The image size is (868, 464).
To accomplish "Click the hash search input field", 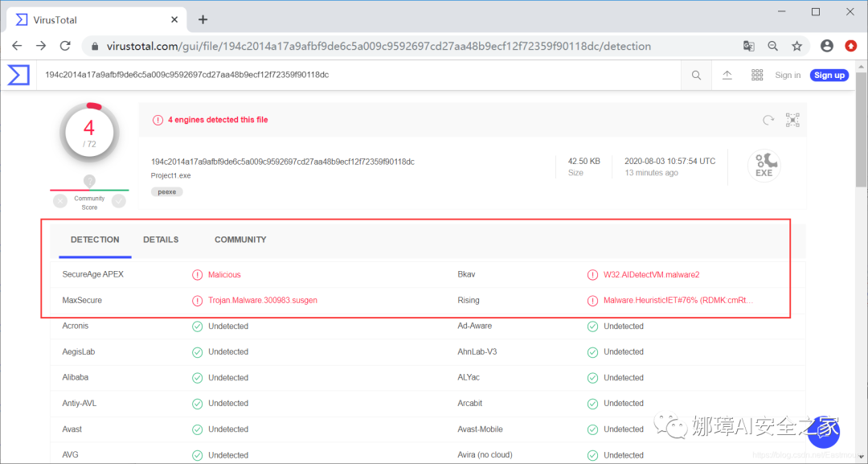I will point(358,75).
